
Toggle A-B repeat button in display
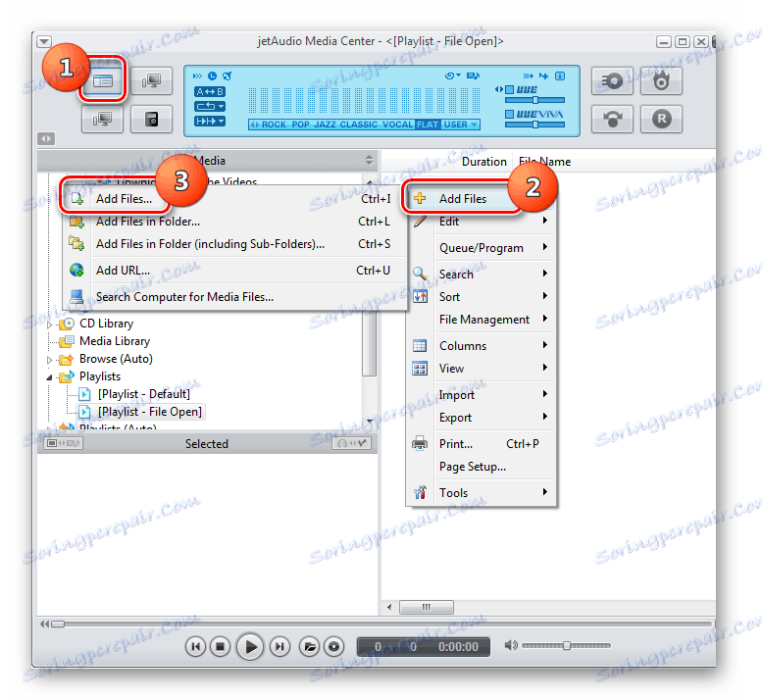point(210,91)
